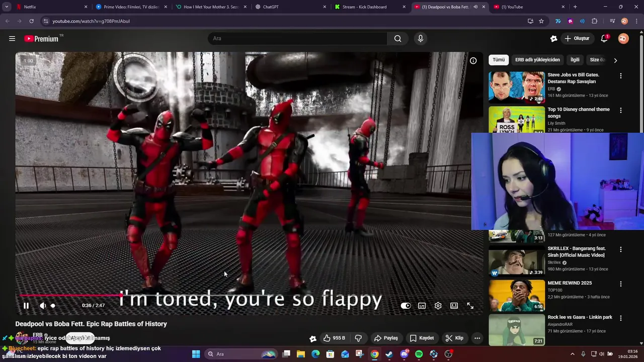Open the player settings gear
Image resolution: width=644 pixels, height=362 pixels.
[438, 306]
